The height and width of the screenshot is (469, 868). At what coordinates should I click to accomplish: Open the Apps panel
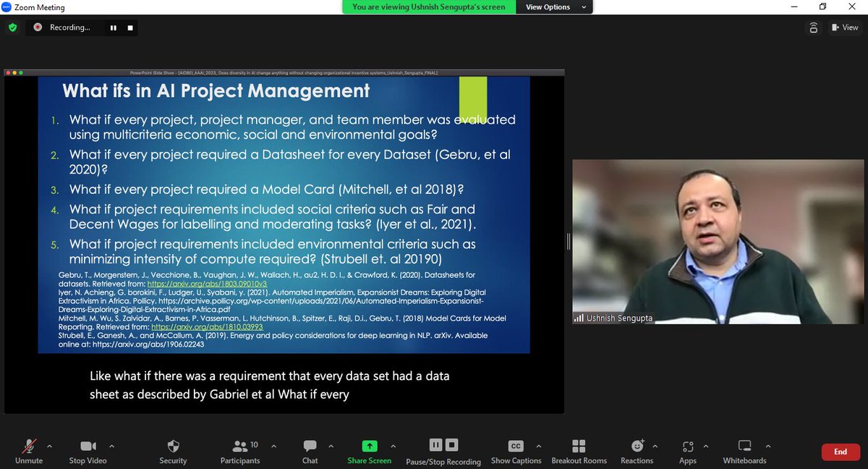click(x=688, y=450)
